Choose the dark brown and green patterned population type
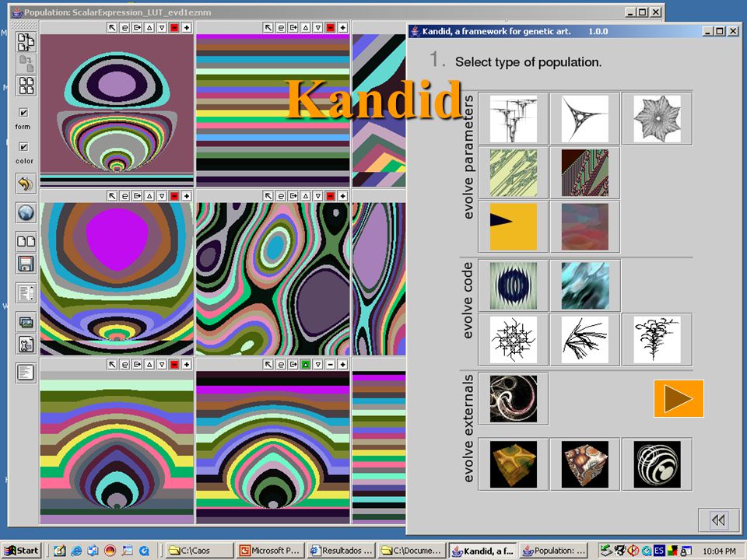The height and width of the screenshot is (560, 747). coord(585,173)
